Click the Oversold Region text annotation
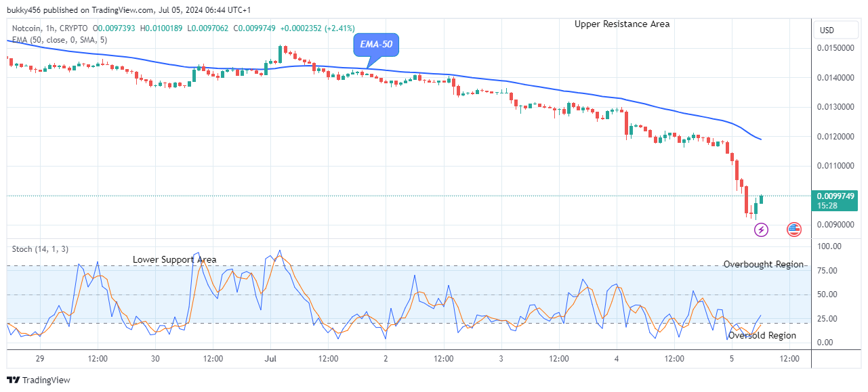 pos(762,335)
